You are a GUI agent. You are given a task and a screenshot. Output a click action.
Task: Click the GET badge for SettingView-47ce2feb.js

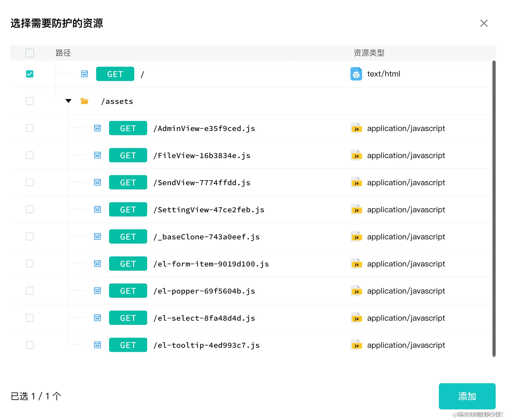[128, 209]
